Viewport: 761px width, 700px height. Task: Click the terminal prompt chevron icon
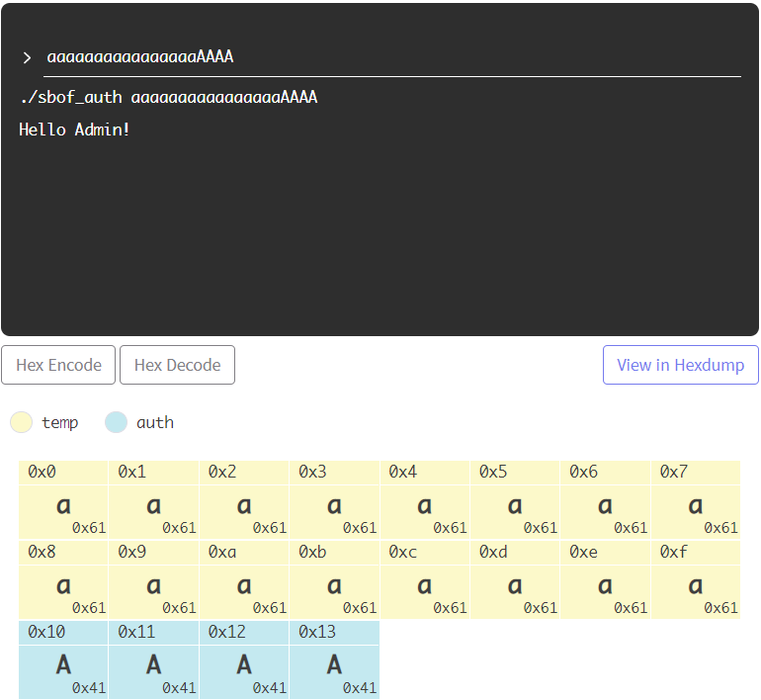pos(28,58)
